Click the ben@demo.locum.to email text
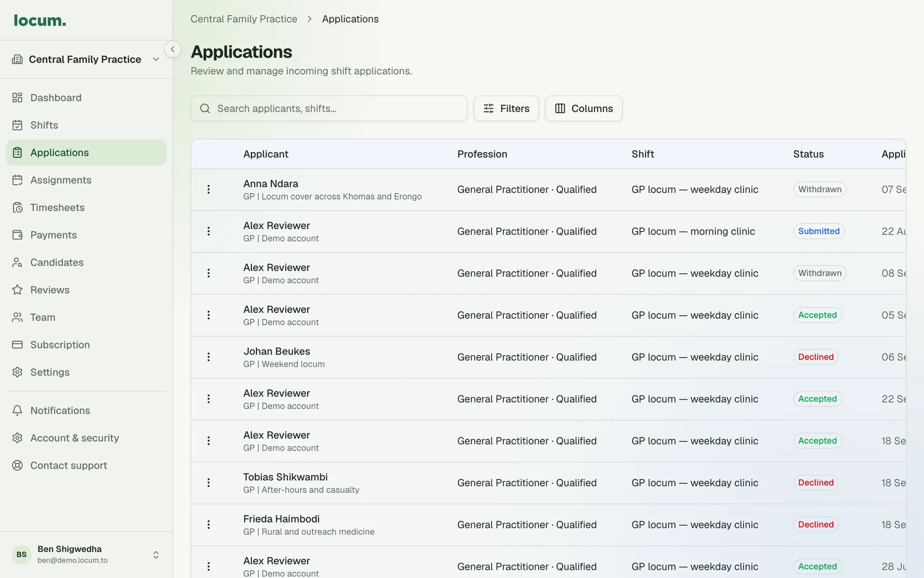The width and height of the screenshot is (924, 578). (x=72, y=560)
